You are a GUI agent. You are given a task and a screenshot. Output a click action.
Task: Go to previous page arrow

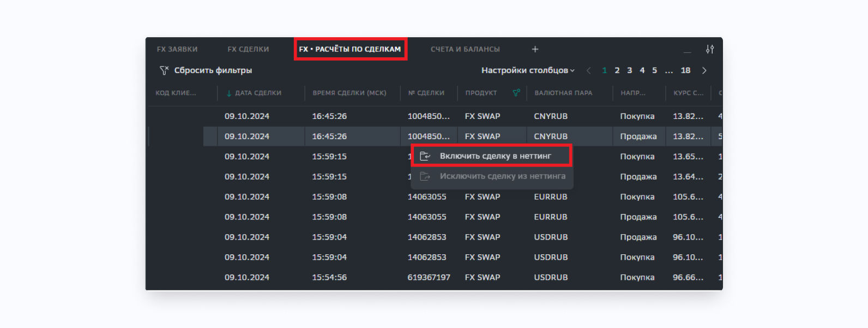click(588, 70)
